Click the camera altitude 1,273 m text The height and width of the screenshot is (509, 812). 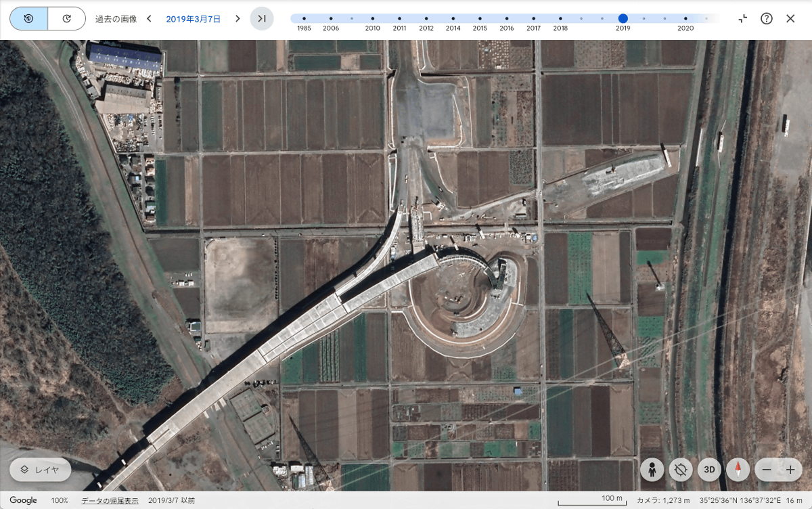663,500
